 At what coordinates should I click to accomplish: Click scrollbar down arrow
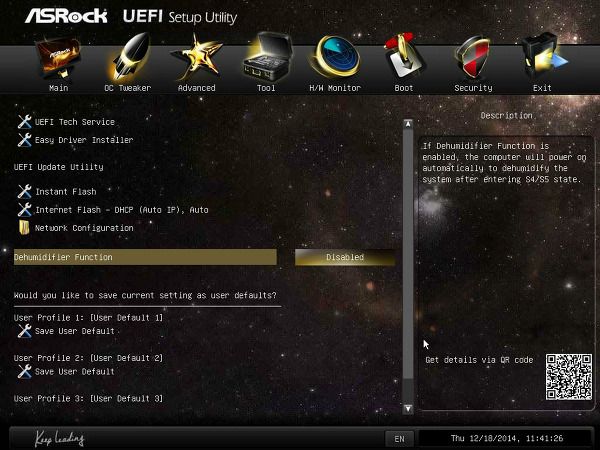[x=408, y=408]
